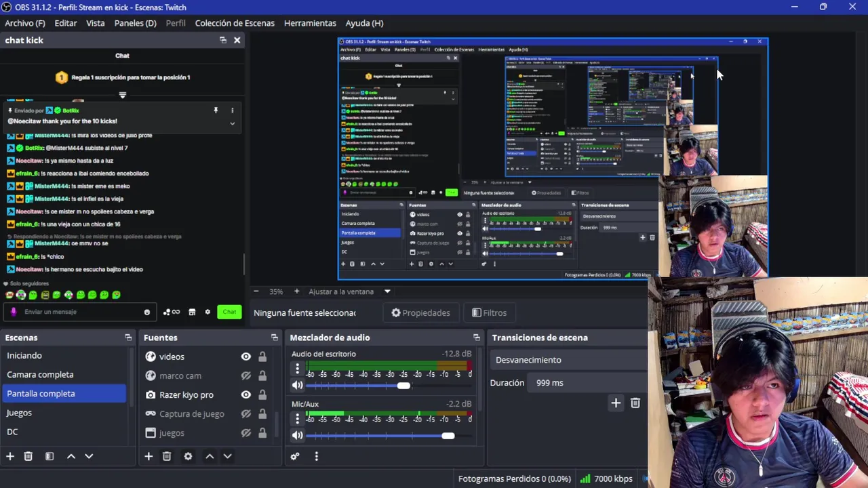The width and height of the screenshot is (868, 488).
Task: Open the Colección de Escenas menu
Action: [x=235, y=23]
